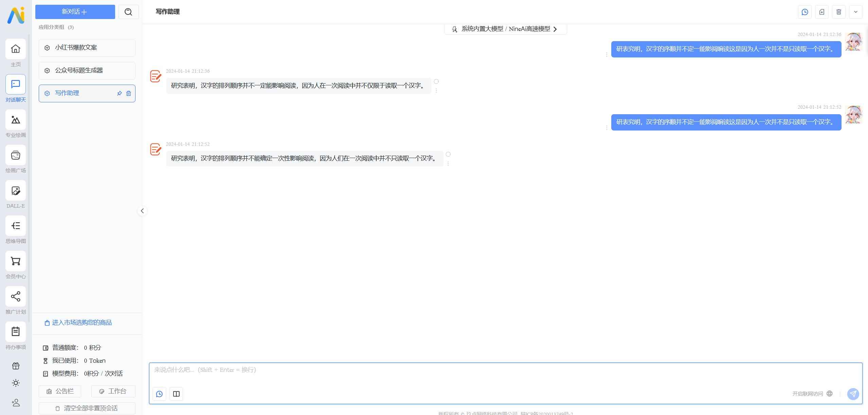
Task: Open the 会员中心 shopping cart icon
Action: point(16,261)
